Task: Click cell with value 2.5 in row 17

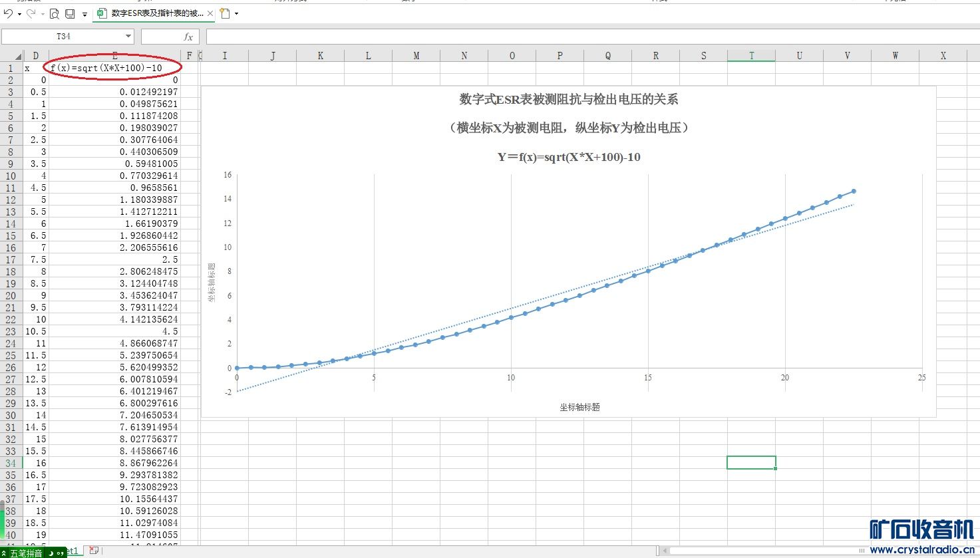Action: click(115, 259)
